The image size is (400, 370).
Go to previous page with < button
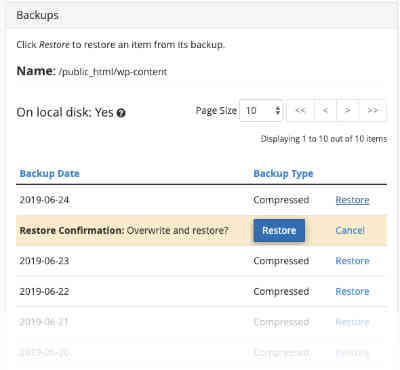[x=325, y=110]
